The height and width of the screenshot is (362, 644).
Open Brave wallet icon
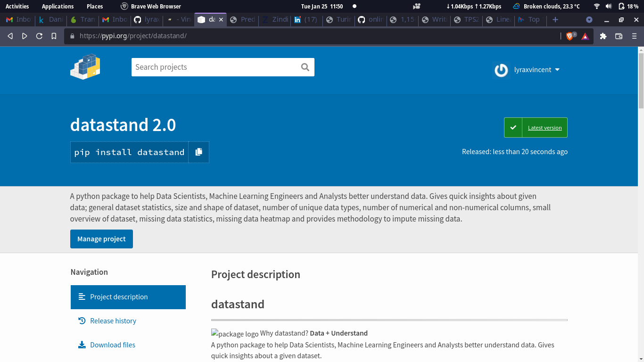619,36
